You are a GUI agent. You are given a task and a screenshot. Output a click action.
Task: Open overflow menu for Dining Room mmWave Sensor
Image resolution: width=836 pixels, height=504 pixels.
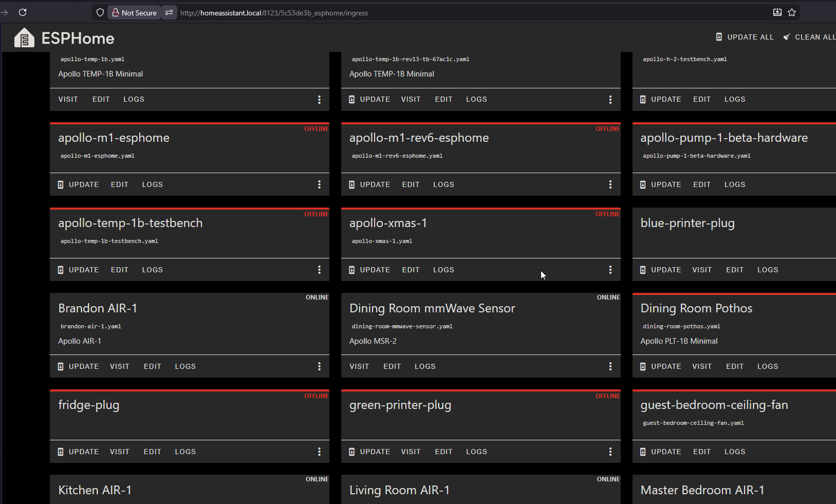(x=610, y=366)
